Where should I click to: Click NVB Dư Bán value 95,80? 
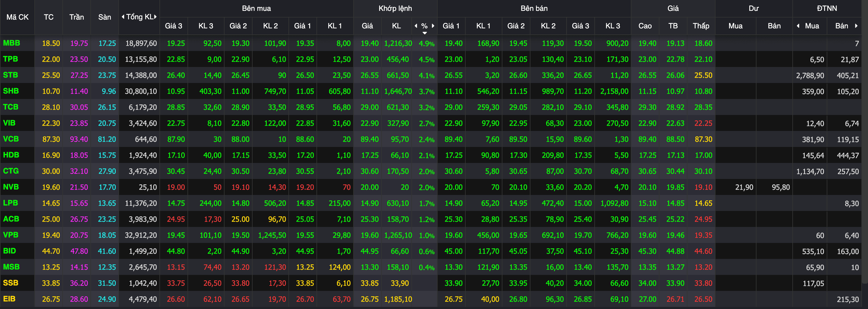781,187
